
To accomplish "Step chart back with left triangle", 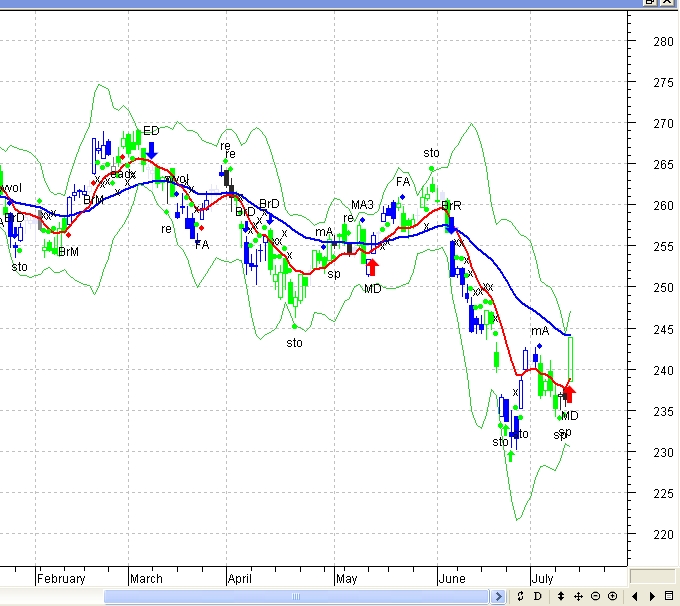I will [635, 597].
